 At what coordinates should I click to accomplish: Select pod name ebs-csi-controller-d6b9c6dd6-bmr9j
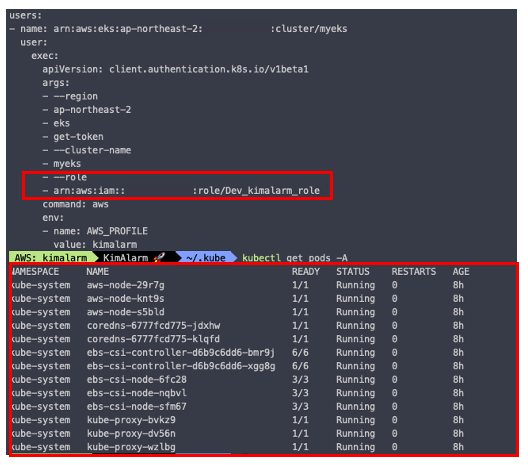tap(181, 353)
